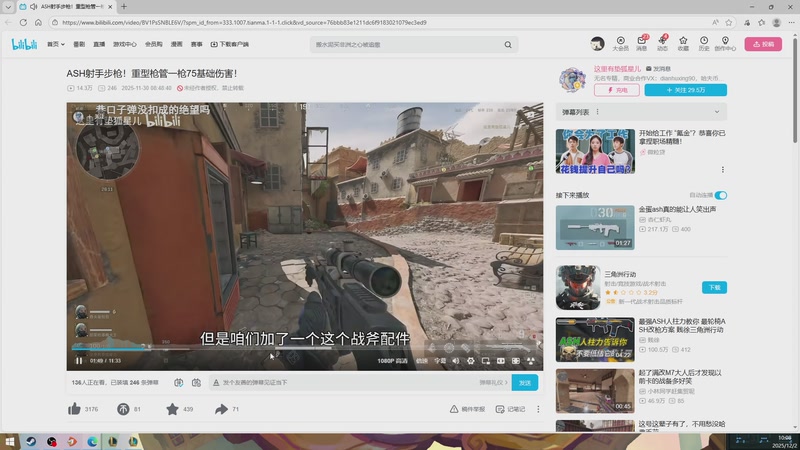
Task: Pause the video playback
Action: [79, 361]
